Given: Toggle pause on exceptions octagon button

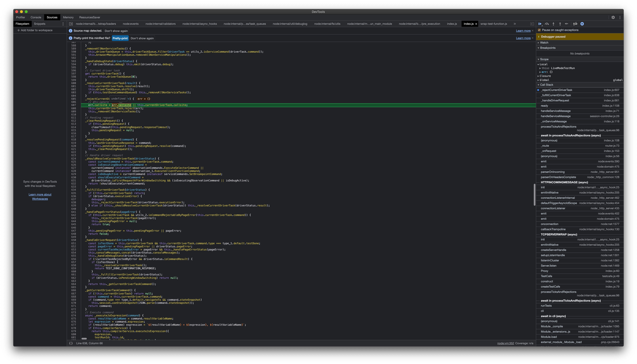Looking at the screenshot, I should 582,24.
